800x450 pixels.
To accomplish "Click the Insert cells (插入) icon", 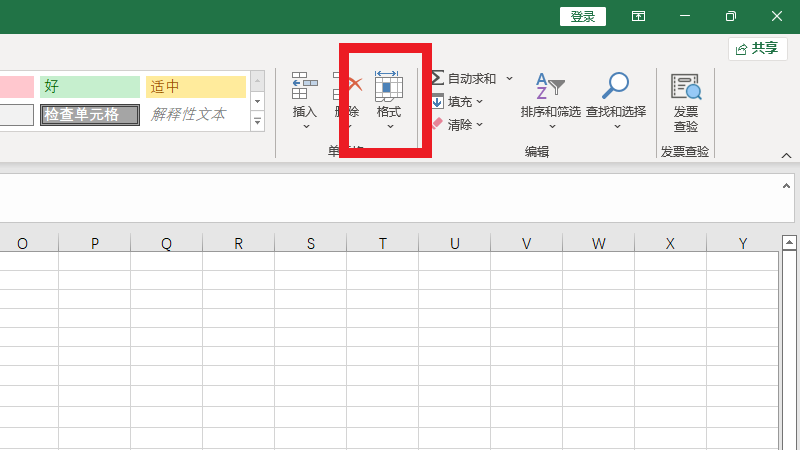I will pyautogui.click(x=304, y=88).
